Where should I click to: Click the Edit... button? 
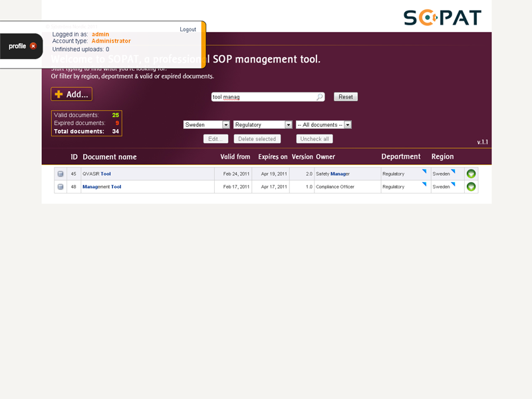[215, 139]
